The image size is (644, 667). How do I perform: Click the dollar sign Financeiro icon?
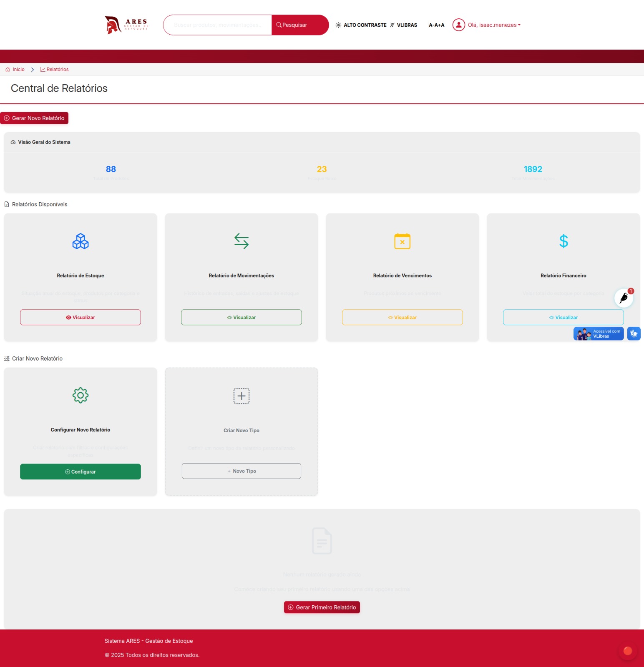(x=563, y=241)
